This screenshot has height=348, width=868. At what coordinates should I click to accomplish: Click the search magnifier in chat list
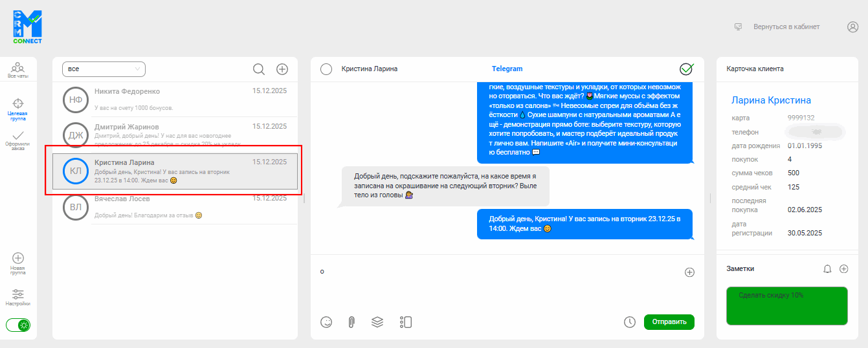click(x=258, y=69)
